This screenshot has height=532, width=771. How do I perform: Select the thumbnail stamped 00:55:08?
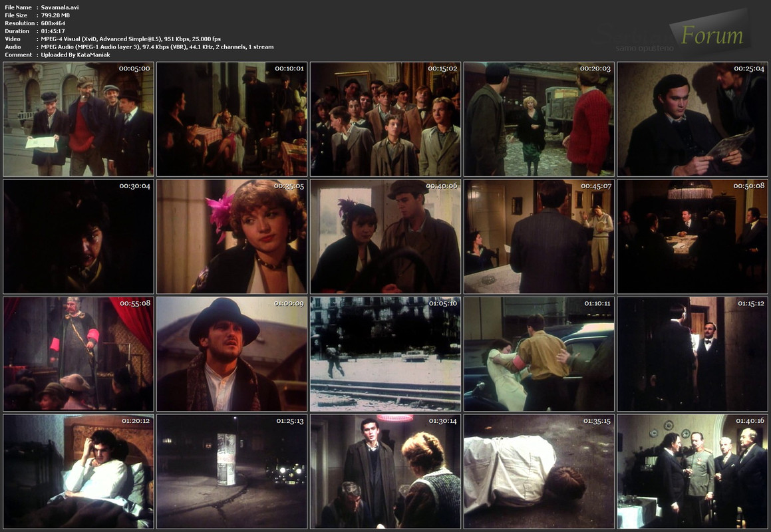tap(78, 354)
